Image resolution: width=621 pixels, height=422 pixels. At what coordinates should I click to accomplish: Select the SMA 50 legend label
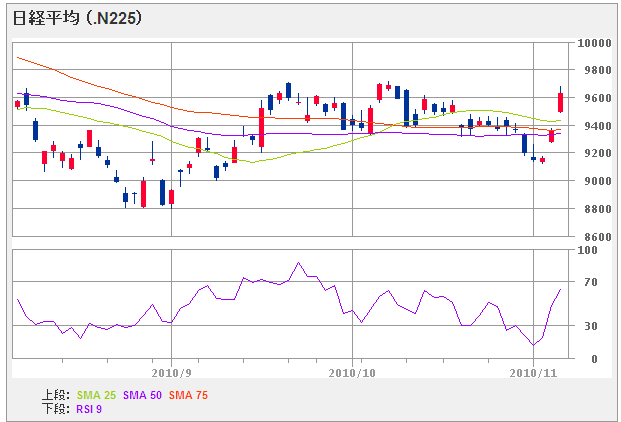coord(142,395)
